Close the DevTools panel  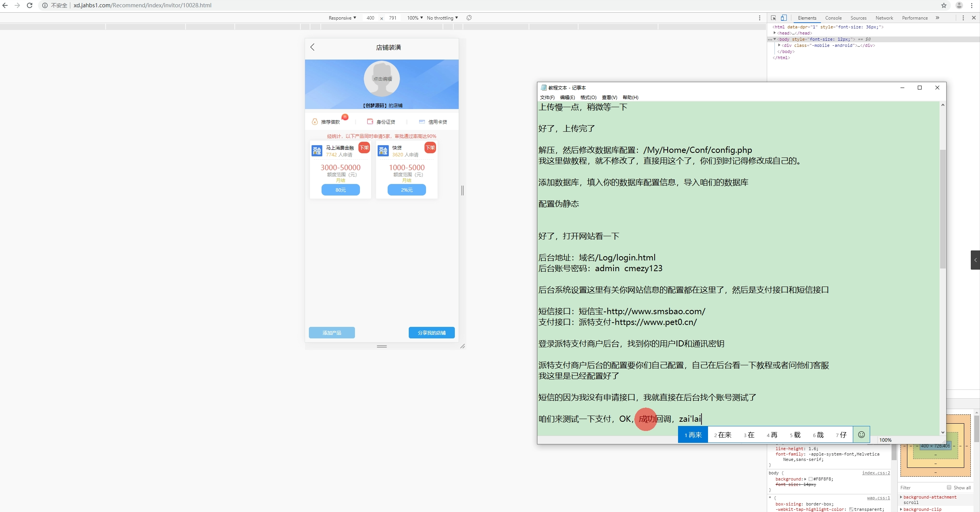click(x=974, y=18)
